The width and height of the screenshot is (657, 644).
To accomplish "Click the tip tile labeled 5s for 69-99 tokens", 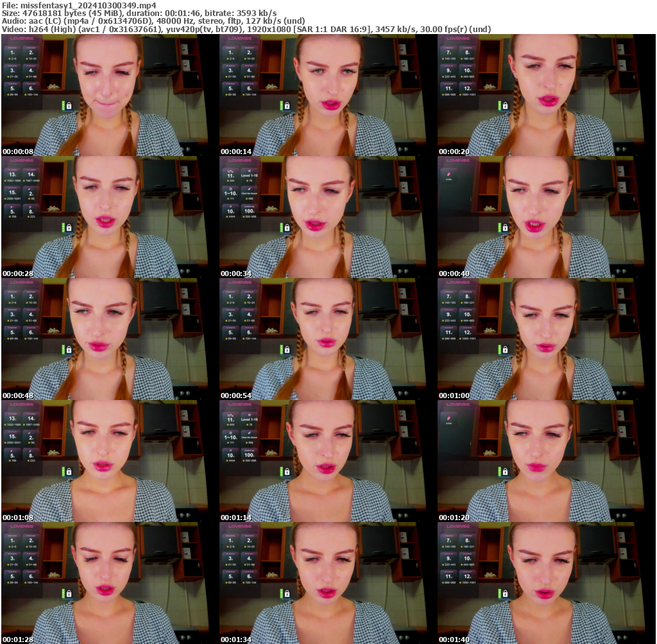I will tap(12, 88).
